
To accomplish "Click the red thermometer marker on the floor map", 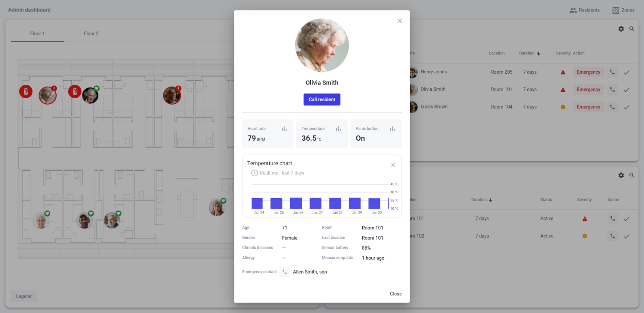I will click(25, 91).
